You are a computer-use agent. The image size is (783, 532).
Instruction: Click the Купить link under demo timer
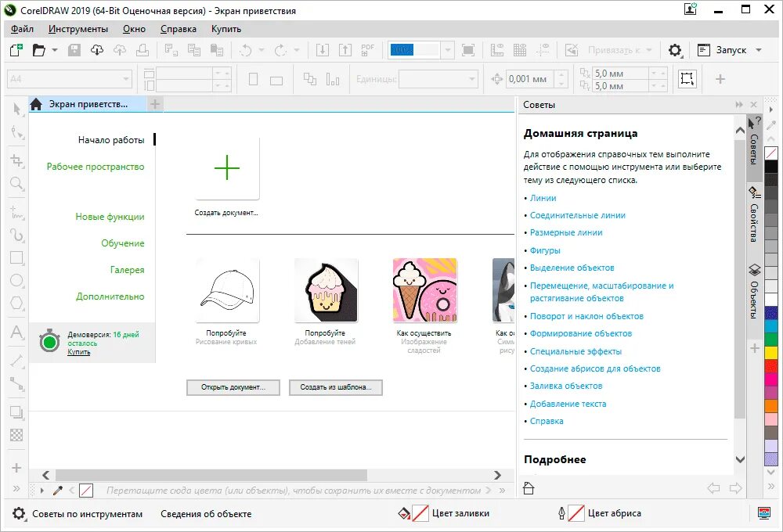point(79,352)
